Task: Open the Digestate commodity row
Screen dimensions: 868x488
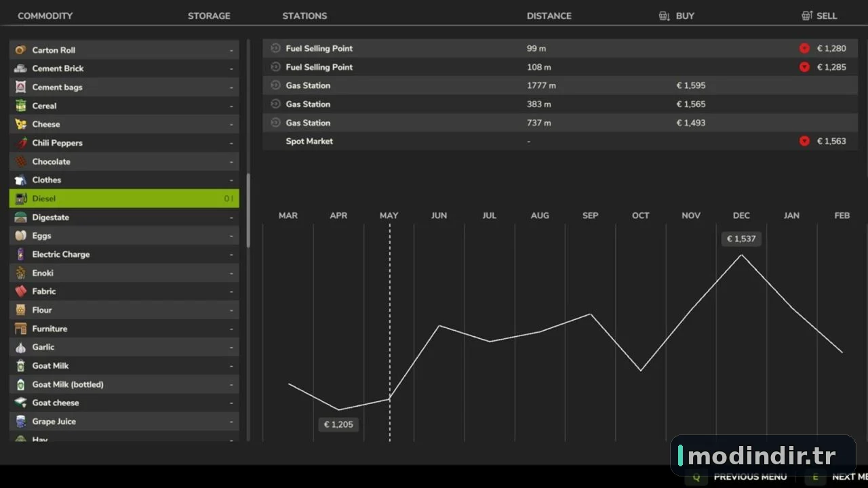Action: coord(124,218)
